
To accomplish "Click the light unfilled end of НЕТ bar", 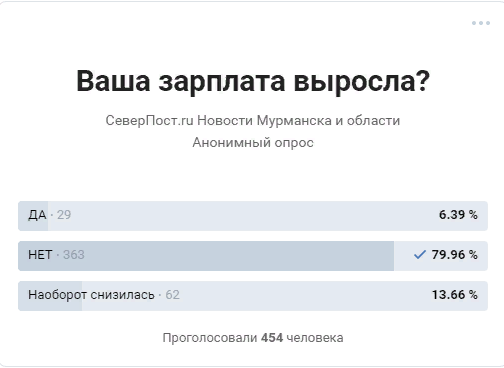I will (441, 256).
